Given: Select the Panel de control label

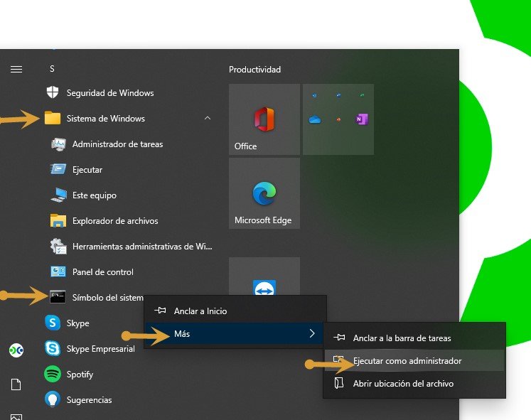Looking at the screenshot, I should tap(103, 271).
